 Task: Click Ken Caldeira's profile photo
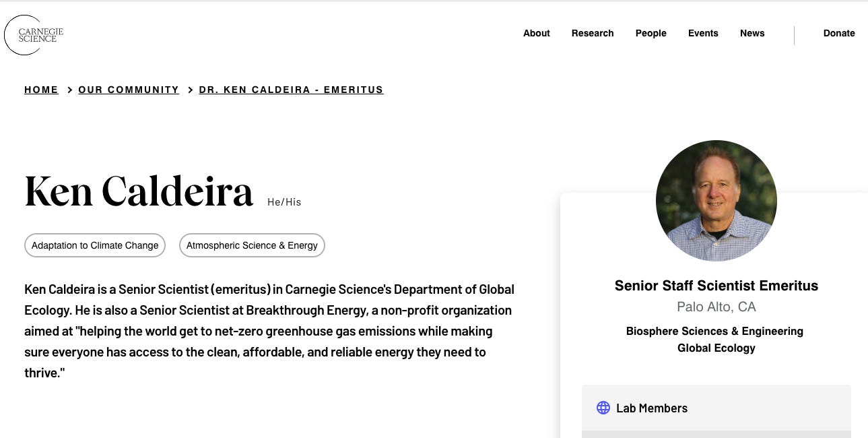(716, 201)
